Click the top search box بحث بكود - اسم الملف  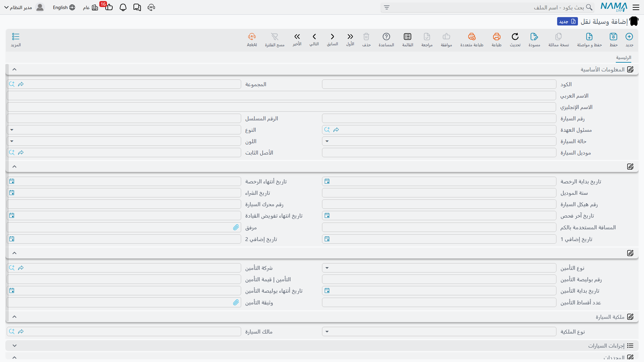pos(487,7)
